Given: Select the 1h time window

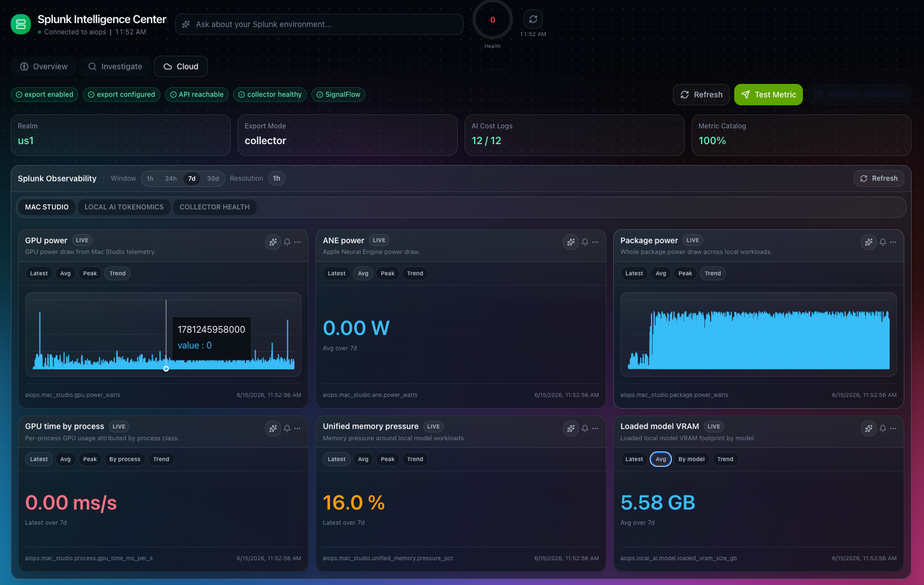Looking at the screenshot, I should coord(150,178).
